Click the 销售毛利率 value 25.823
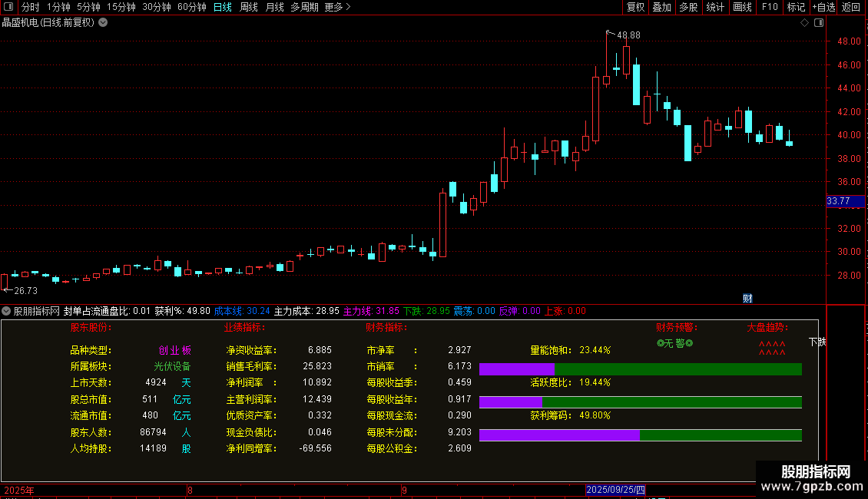The height and width of the screenshot is (499, 868). coord(317,366)
